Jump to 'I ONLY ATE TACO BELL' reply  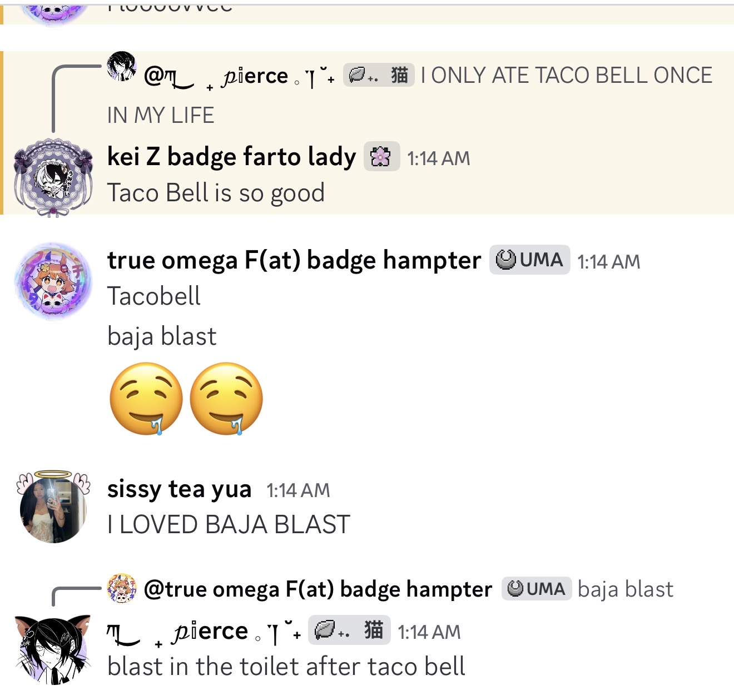[566, 75]
